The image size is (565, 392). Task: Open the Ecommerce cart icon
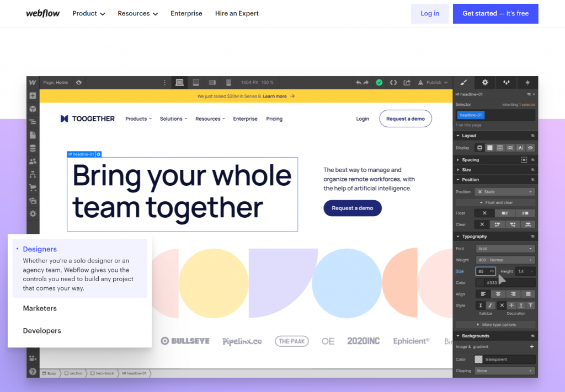point(33,187)
